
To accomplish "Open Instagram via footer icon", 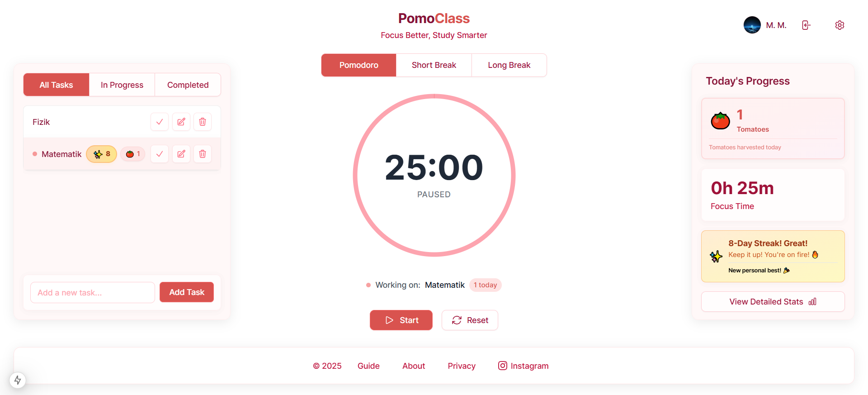I will [x=502, y=366].
